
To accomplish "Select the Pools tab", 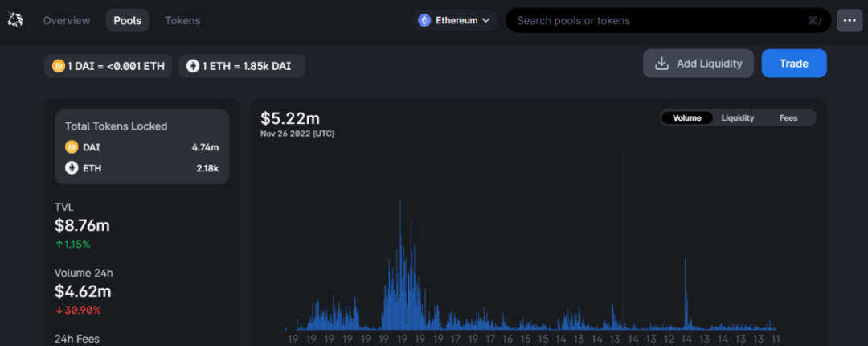I will (x=127, y=20).
